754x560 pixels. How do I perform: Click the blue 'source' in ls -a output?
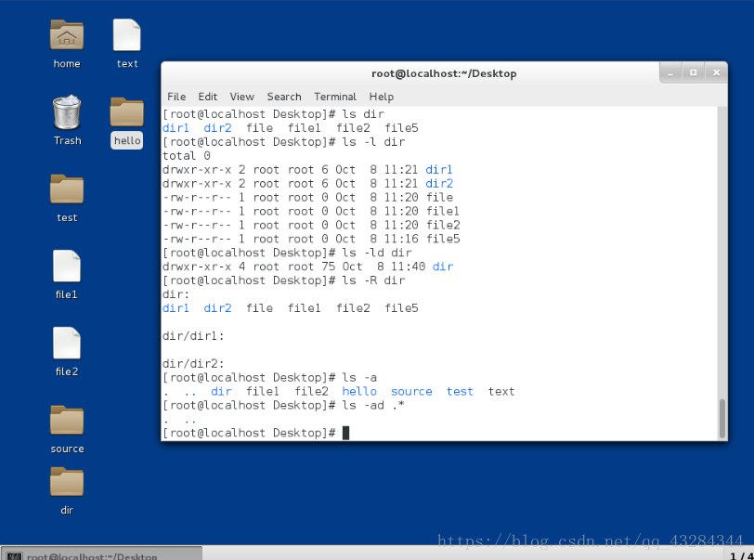click(x=411, y=391)
